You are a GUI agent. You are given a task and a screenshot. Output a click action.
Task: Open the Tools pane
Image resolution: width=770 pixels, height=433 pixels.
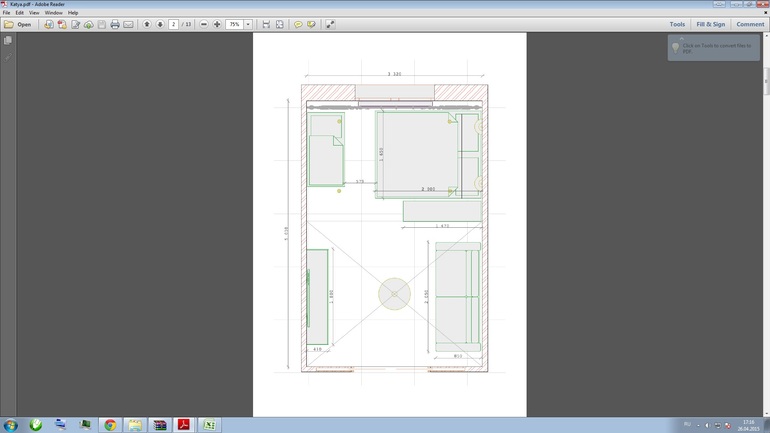677,24
